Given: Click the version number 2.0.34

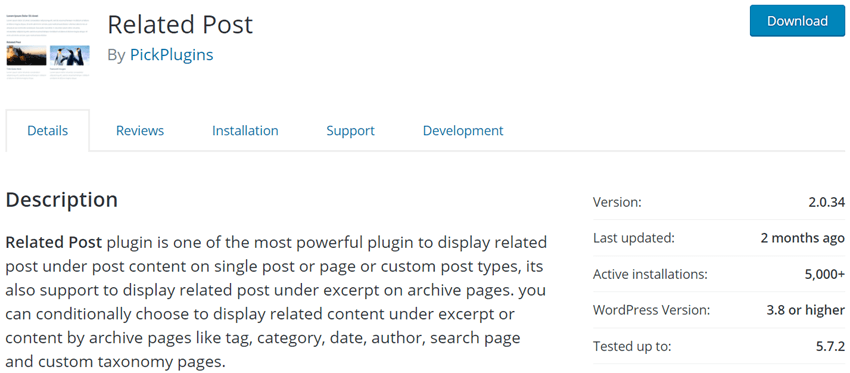Looking at the screenshot, I should coord(827,203).
